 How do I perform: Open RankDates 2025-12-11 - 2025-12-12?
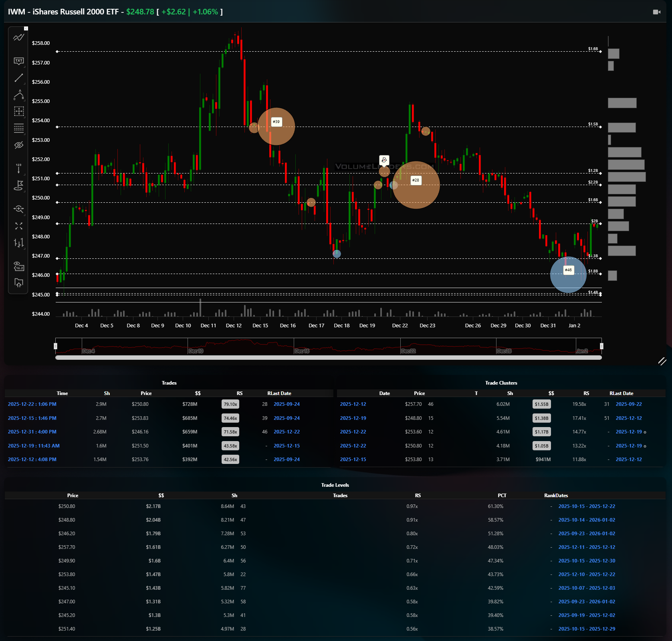(587, 547)
